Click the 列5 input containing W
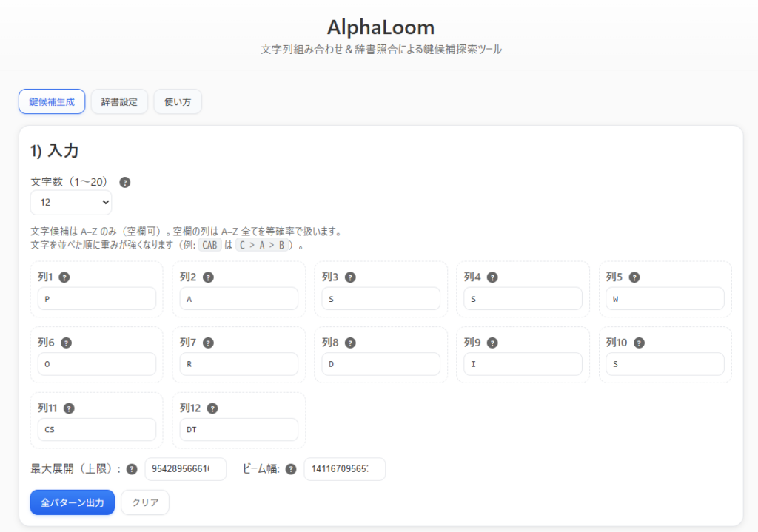Viewport: 758px width, 532px height. point(665,299)
